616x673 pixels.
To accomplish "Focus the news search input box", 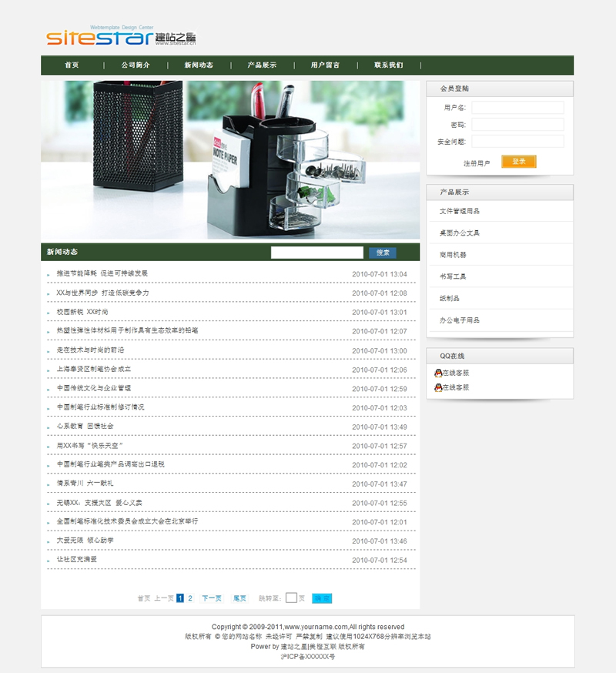I will click(x=316, y=253).
